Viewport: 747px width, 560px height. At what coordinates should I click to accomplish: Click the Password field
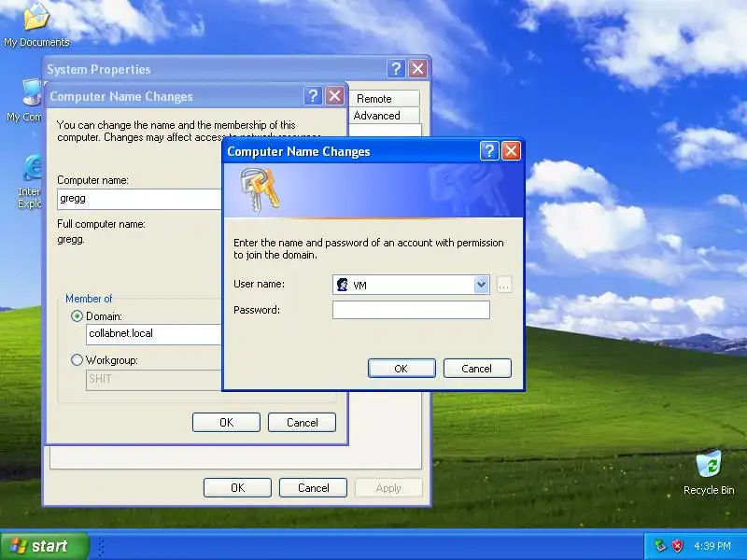(411, 310)
